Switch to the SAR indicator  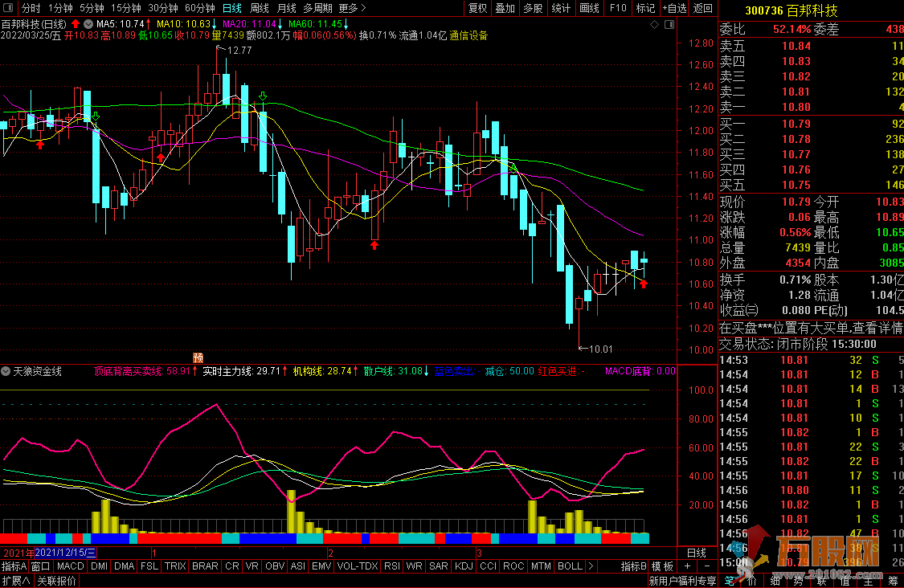click(x=439, y=566)
